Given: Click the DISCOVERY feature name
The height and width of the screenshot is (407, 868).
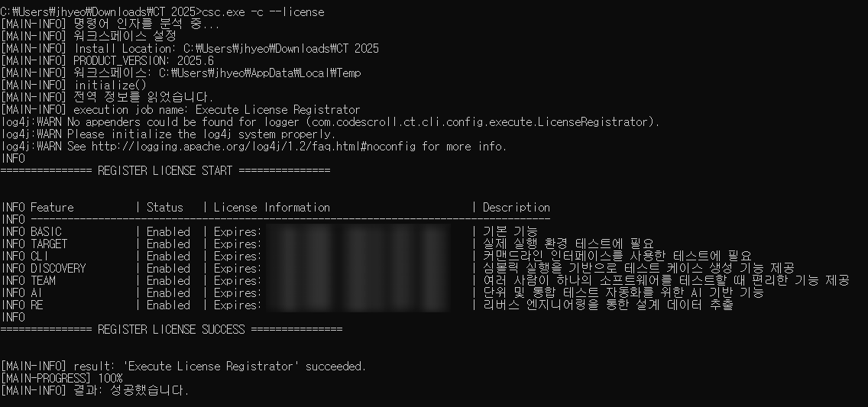Looking at the screenshot, I should [58, 268].
